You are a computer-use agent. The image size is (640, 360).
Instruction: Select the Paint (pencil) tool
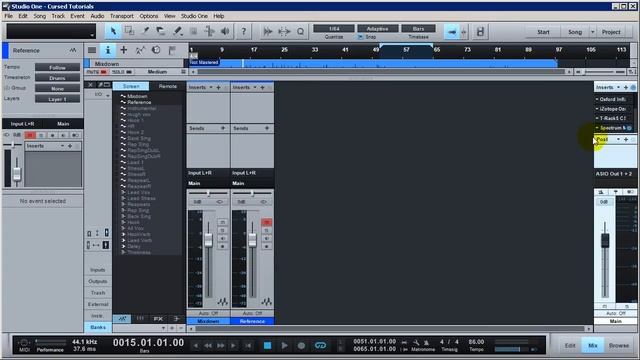click(177, 31)
